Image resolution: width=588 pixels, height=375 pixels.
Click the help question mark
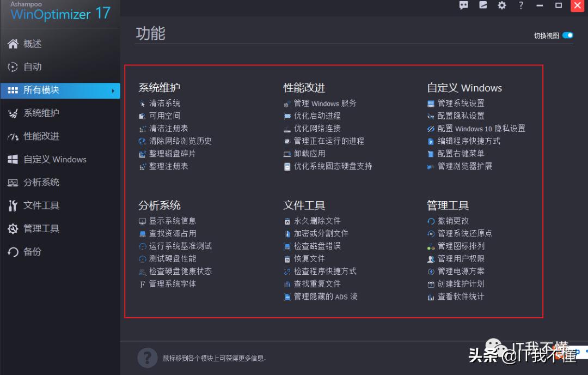520,6
